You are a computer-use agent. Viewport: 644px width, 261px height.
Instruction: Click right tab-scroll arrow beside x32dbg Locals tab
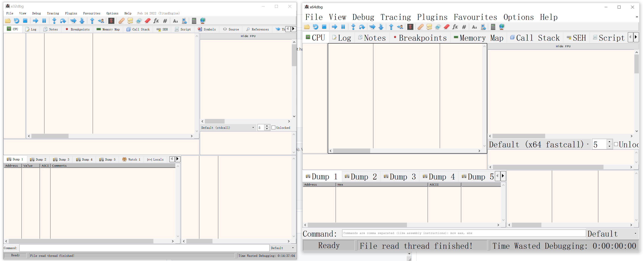tap(177, 159)
